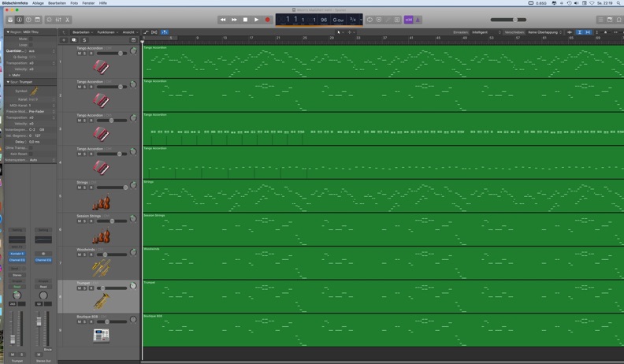This screenshot has width=624, height=364.
Task: Toggle the Cycle mode button
Action: click(370, 20)
